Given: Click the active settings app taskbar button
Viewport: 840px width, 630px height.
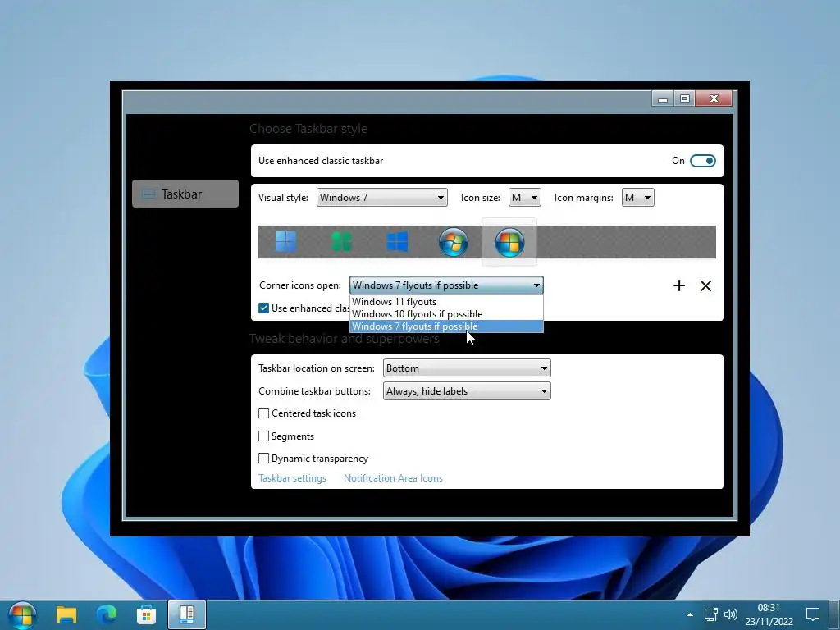Looking at the screenshot, I should (x=186, y=615).
